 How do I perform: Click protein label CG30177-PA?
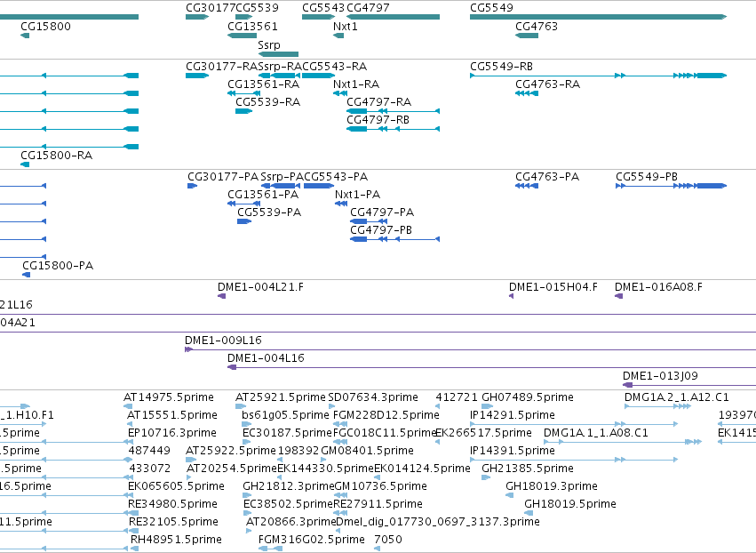[x=223, y=177]
